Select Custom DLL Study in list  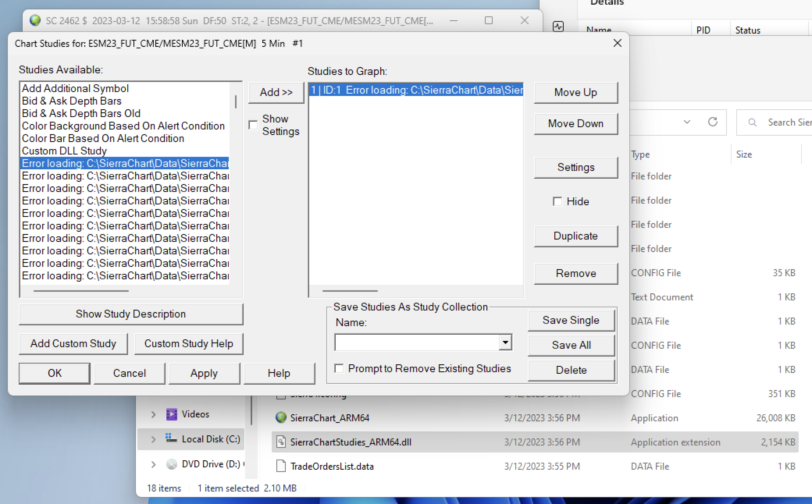(x=64, y=151)
